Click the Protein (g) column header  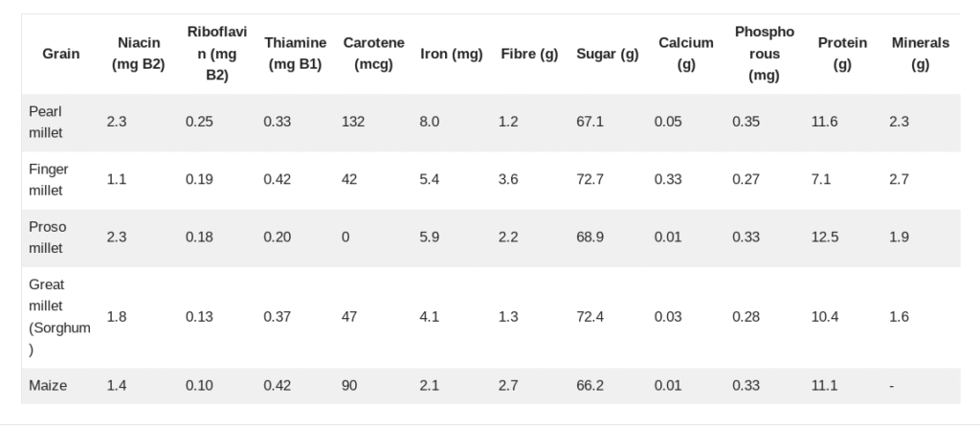click(842, 54)
